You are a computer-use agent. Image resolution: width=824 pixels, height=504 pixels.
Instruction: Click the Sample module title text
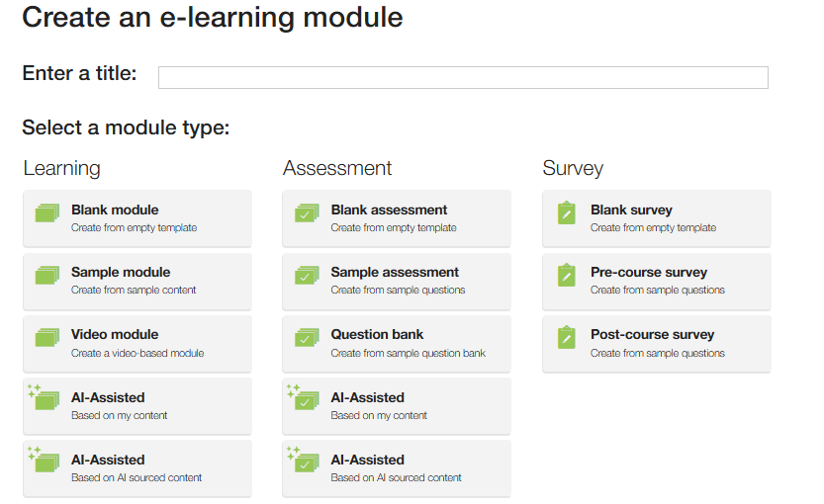coord(121,272)
